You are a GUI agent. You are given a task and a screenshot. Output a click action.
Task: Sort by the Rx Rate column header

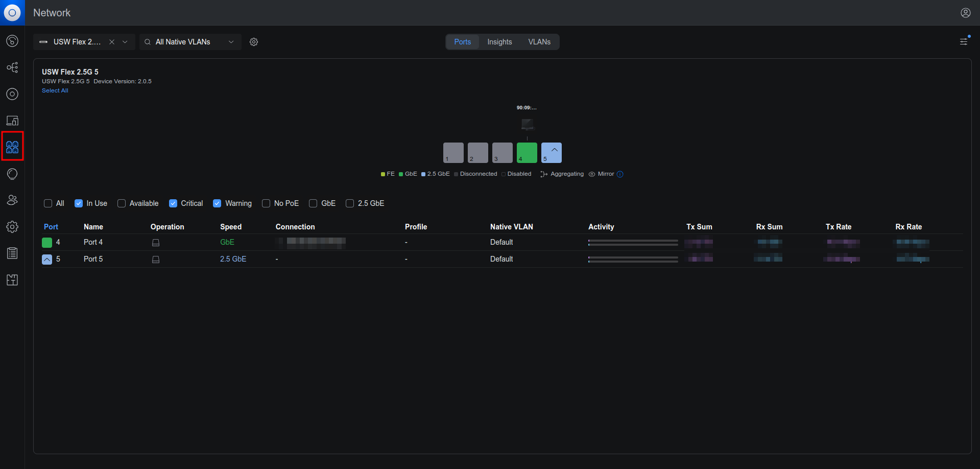(909, 227)
